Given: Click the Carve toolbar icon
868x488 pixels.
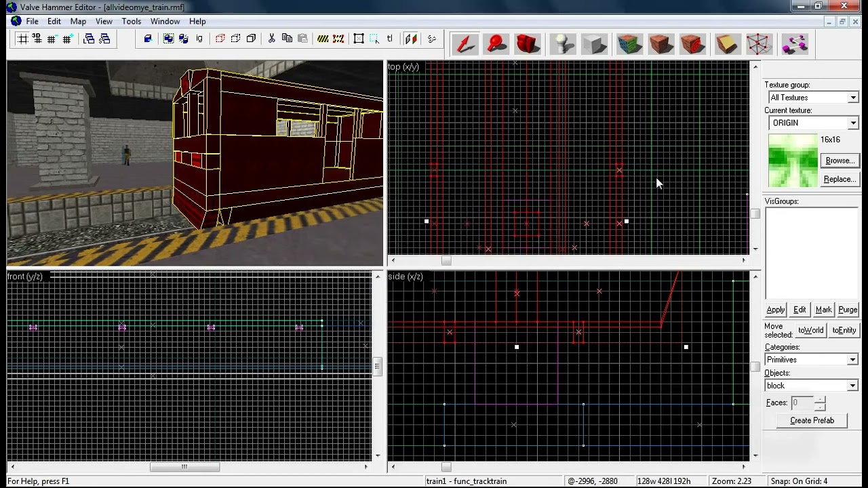Looking at the screenshot, I should click(x=148, y=39).
